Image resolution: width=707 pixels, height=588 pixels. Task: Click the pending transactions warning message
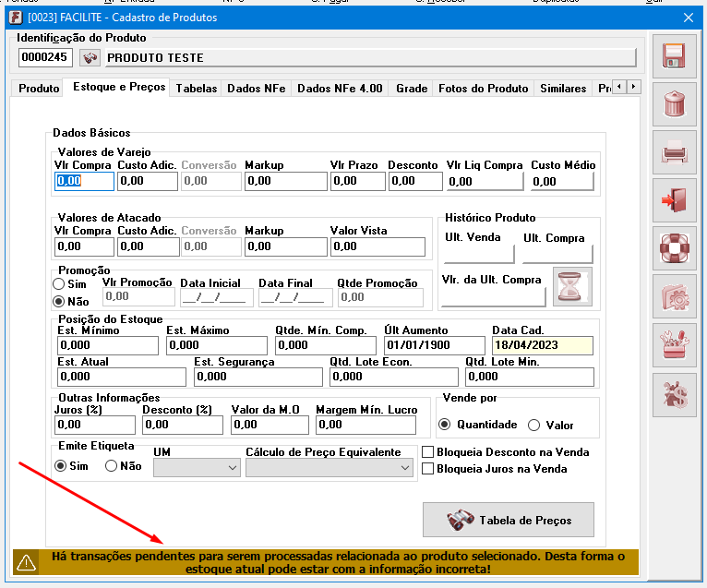tap(338, 562)
